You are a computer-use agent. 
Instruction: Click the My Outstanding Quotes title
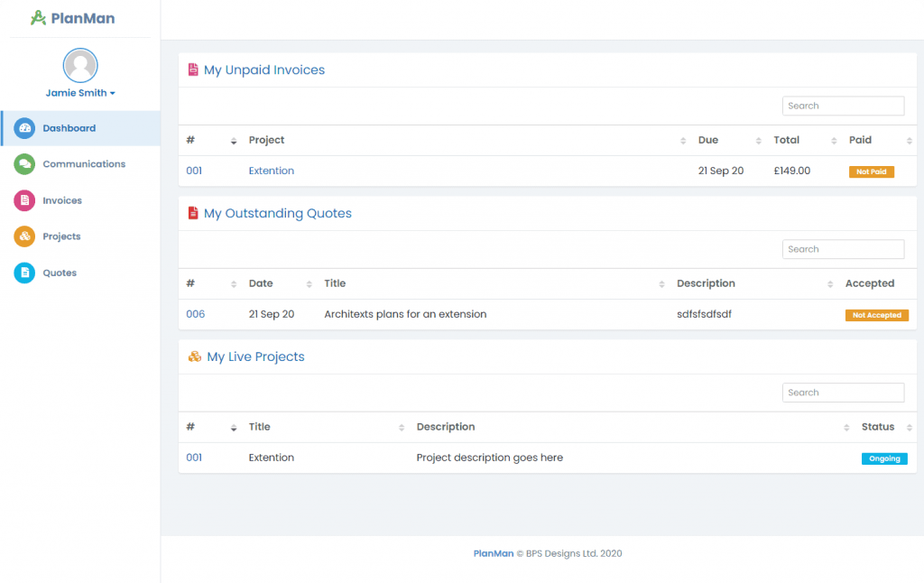[x=278, y=213]
